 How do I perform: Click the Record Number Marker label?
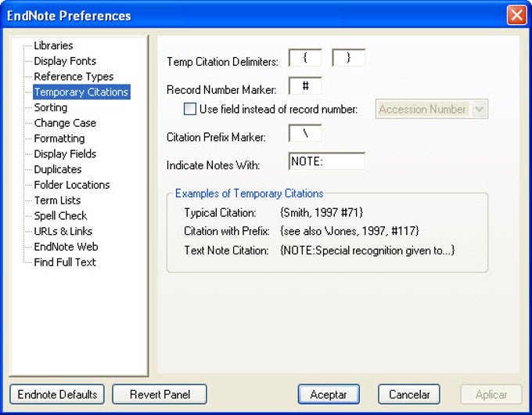[x=221, y=90]
